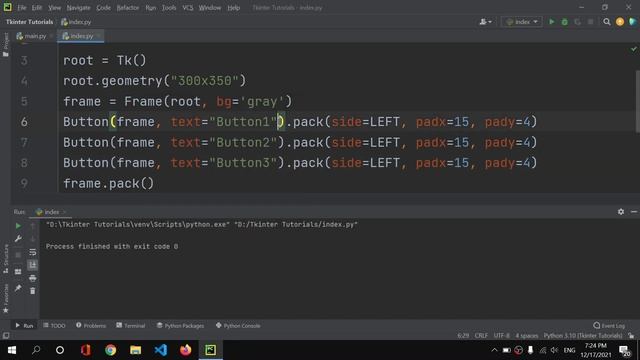Open the Structure tool window sidebar button
Screen dimensions: 640x360
[5, 259]
